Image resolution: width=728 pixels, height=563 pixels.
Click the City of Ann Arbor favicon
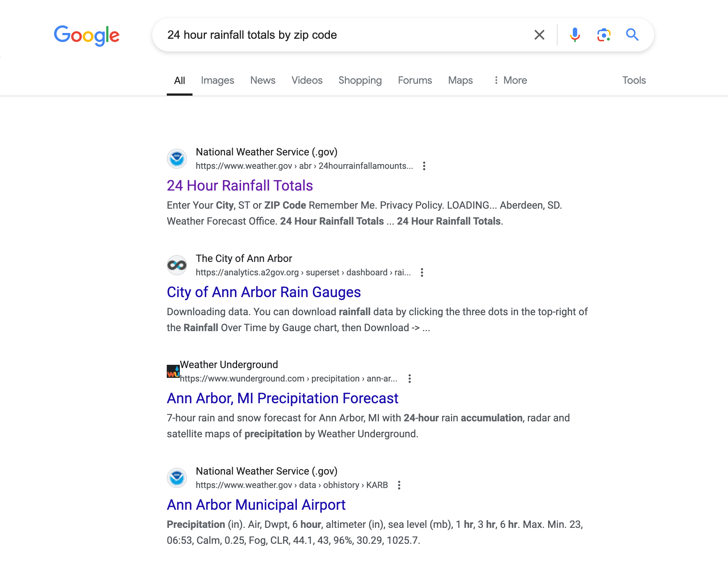pyautogui.click(x=177, y=265)
